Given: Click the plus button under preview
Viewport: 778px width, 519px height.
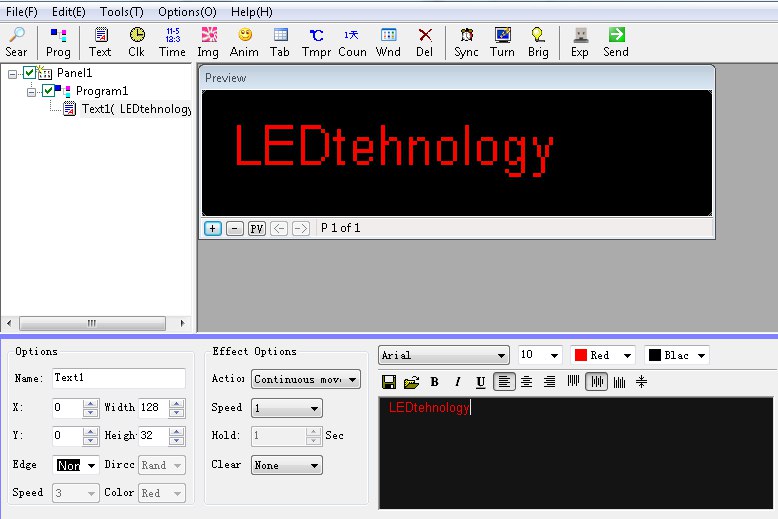Looking at the screenshot, I should click(x=212, y=228).
